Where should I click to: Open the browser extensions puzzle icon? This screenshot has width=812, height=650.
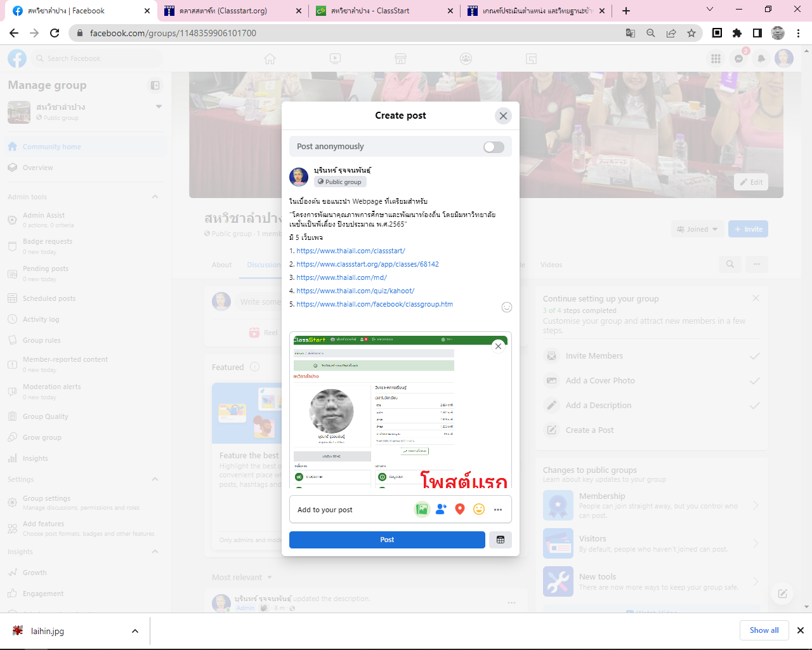[737, 33]
